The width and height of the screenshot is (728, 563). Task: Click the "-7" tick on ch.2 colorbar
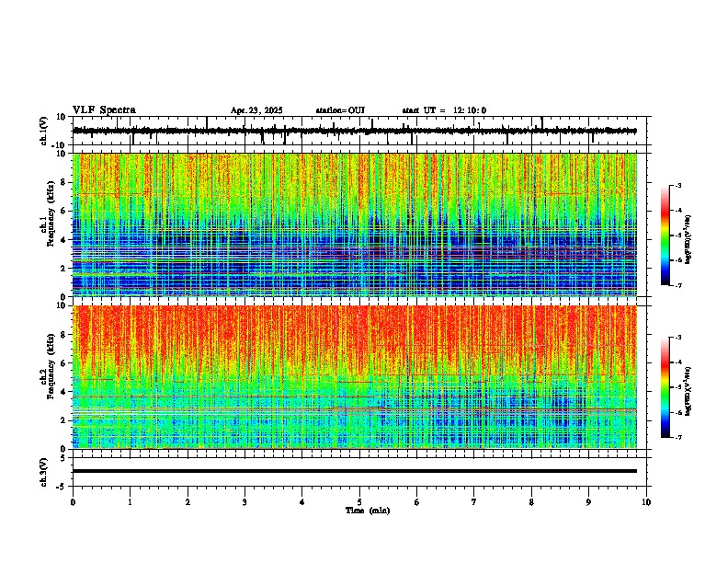(677, 437)
